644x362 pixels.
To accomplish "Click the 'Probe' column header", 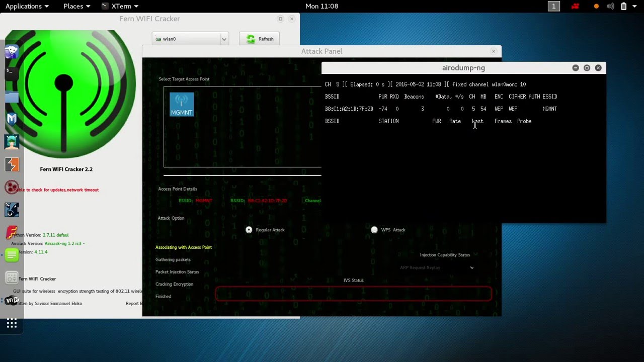I will coord(524,121).
